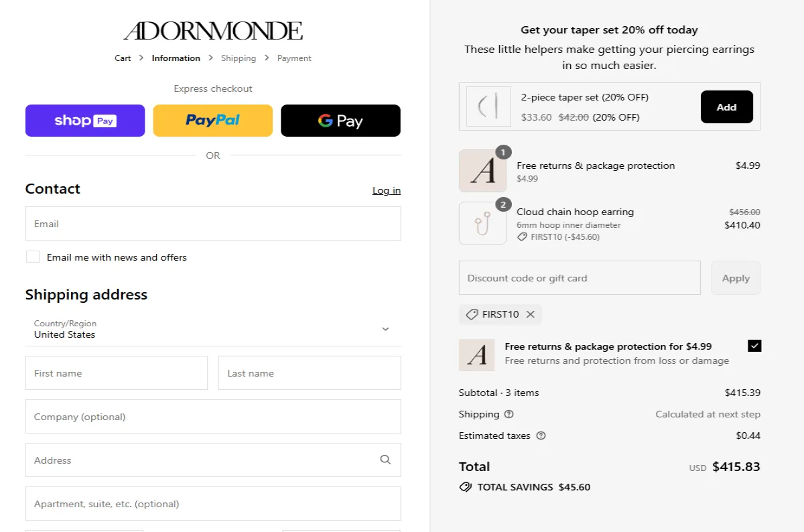Enable Email me with news and offers
Viewport: 804px width, 532px height.
tap(33, 257)
